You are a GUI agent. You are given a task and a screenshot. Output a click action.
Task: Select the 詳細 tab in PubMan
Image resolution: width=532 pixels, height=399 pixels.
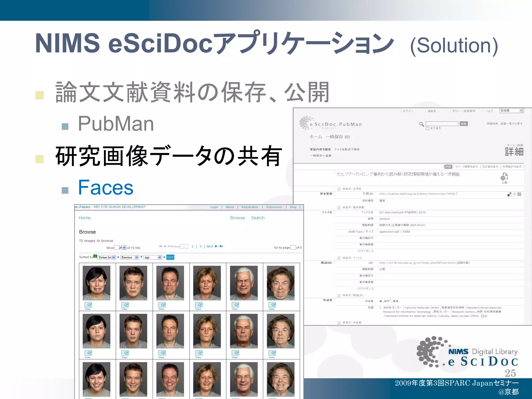click(x=448, y=167)
